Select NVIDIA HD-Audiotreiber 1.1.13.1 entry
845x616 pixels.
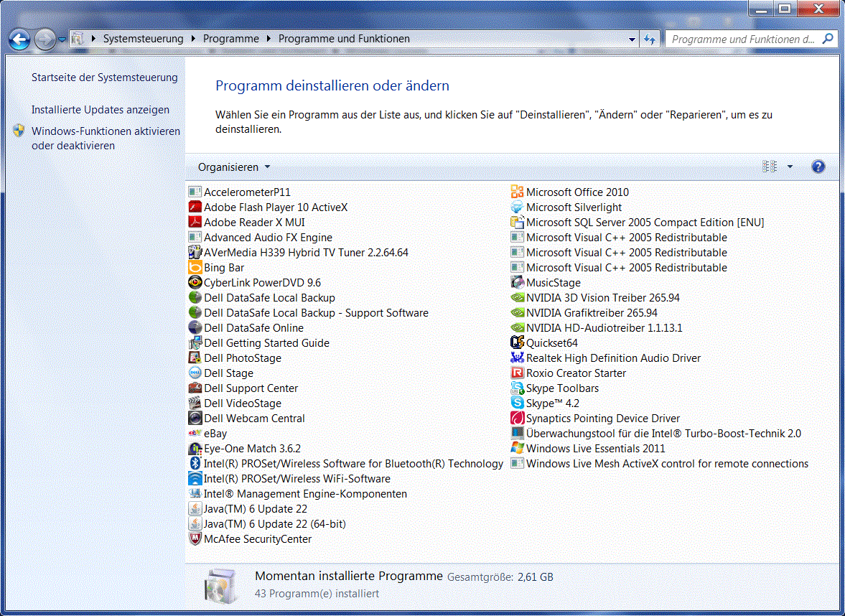coord(597,327)
